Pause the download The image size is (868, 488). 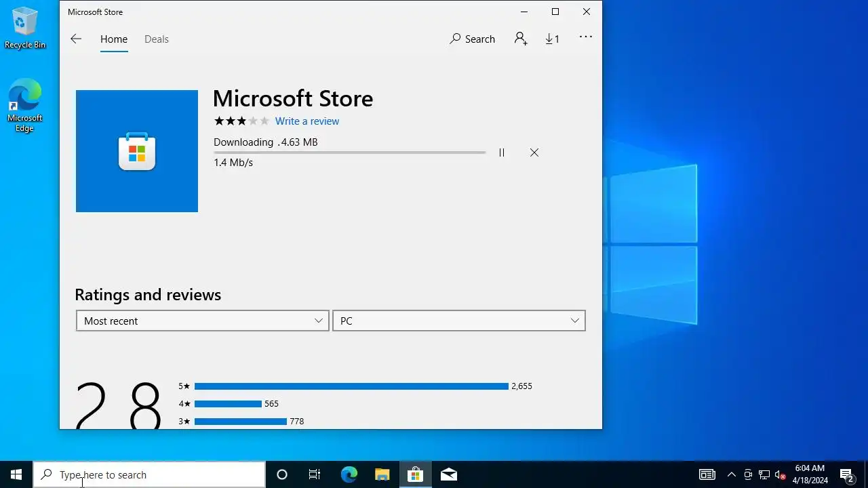coord(502,152)
